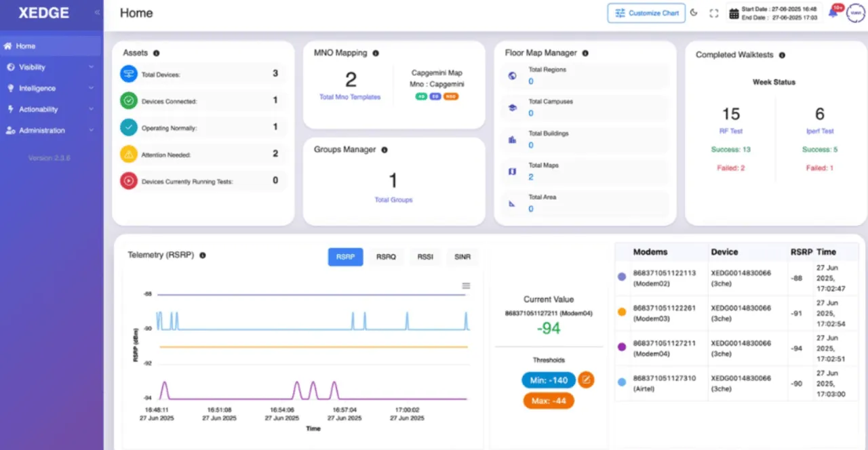Click the Customize Chart button

click(x=646, y=13)
